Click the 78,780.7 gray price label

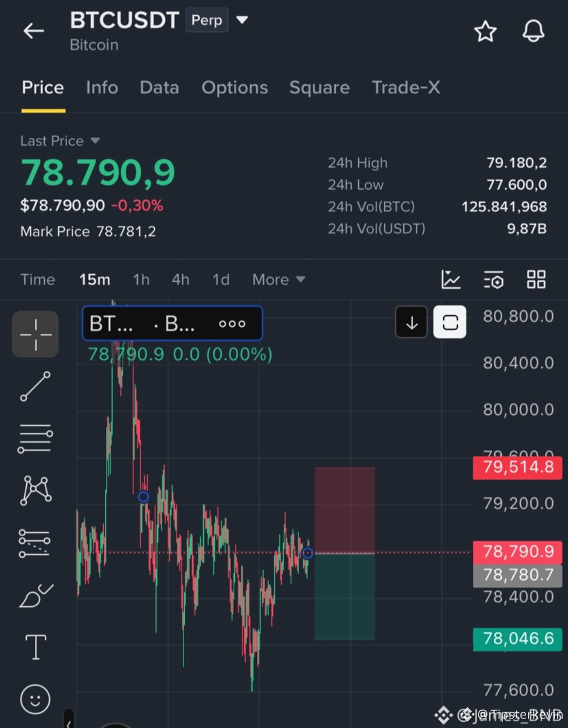518,575
